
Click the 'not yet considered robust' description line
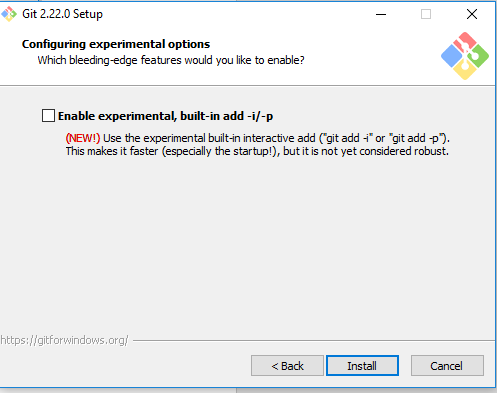(257, 151)
